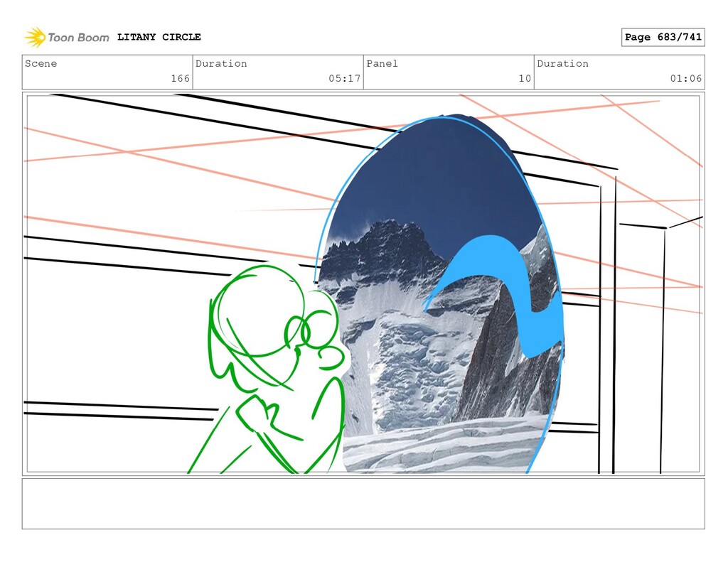Click scene duration value 05:17

(x=345, y=78)
